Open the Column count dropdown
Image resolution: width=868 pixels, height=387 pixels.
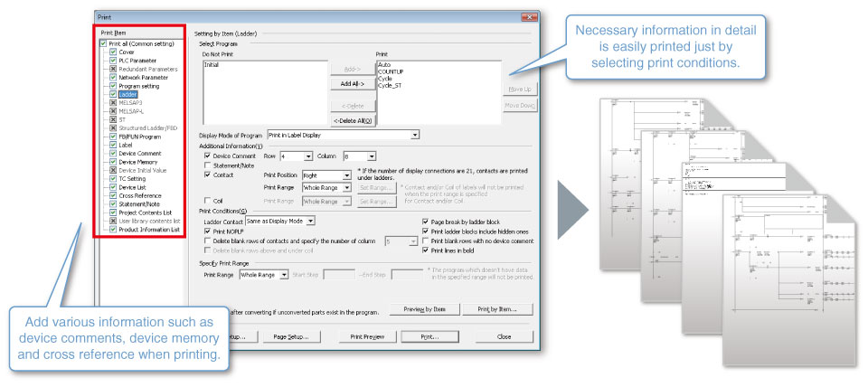tap(372, 156)
